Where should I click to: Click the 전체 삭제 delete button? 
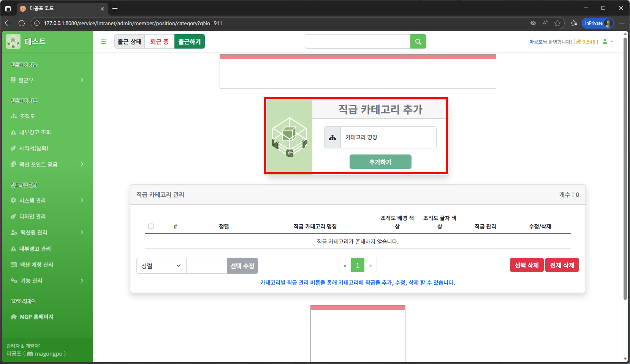pyautogui.click(x=562, y=265)
